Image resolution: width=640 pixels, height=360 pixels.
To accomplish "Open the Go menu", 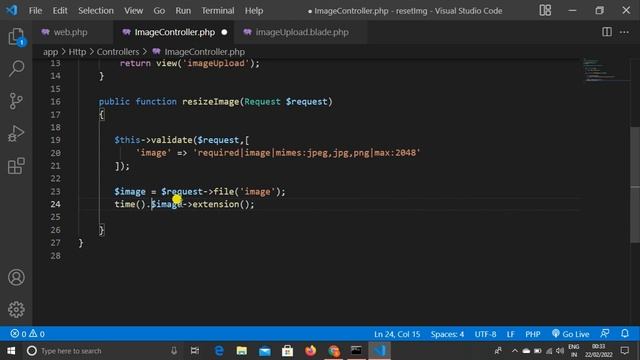I will pyautogui.click(x=159, y=11).
